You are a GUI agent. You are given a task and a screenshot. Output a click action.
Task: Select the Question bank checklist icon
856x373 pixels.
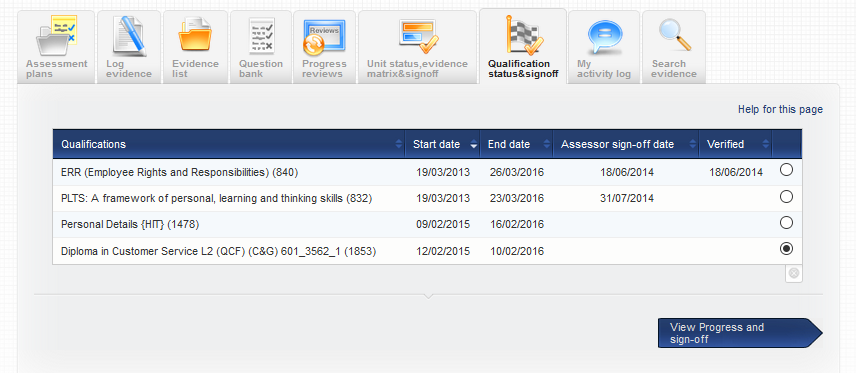point(261,35)
